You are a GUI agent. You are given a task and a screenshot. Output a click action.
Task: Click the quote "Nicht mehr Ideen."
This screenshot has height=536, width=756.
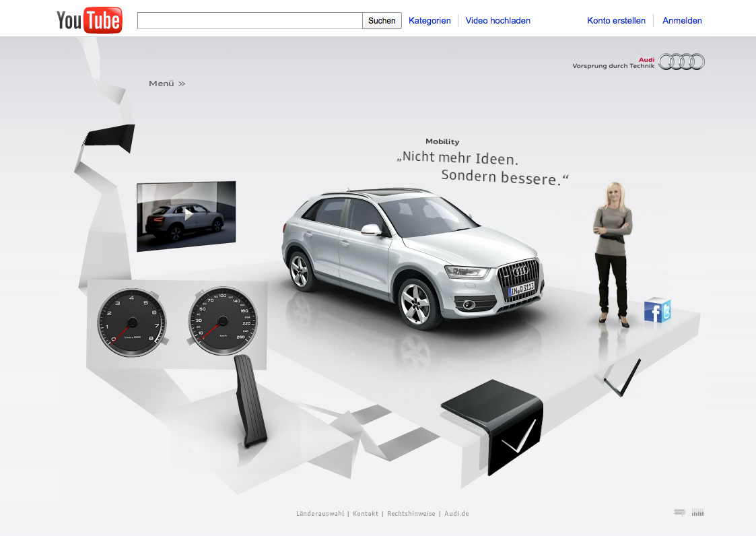pyautogui.click(x=458, y=158)
